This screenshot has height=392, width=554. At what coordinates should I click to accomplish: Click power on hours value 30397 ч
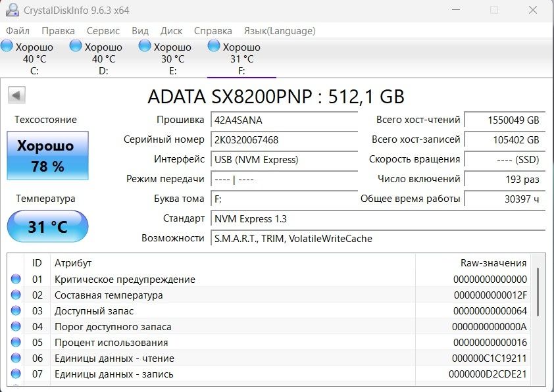click(x=505, y=199)
